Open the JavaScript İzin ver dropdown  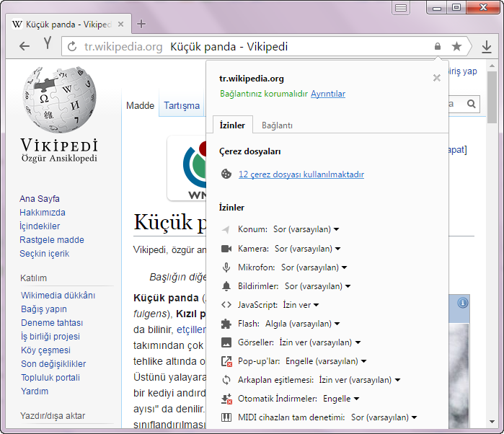(301, 305)
